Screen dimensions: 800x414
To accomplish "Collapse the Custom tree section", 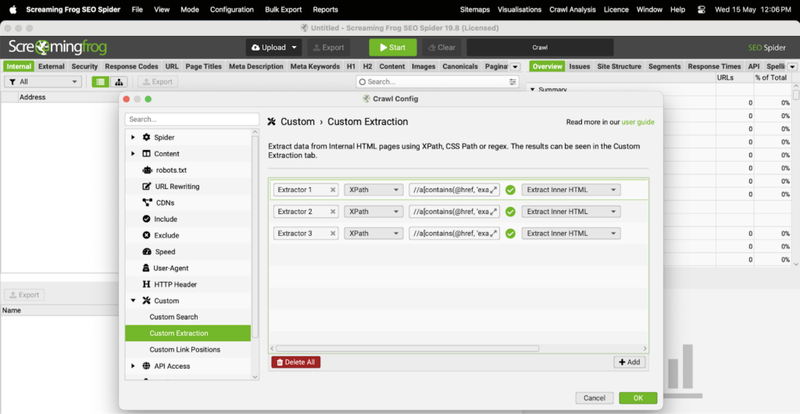I will (133, 301).
